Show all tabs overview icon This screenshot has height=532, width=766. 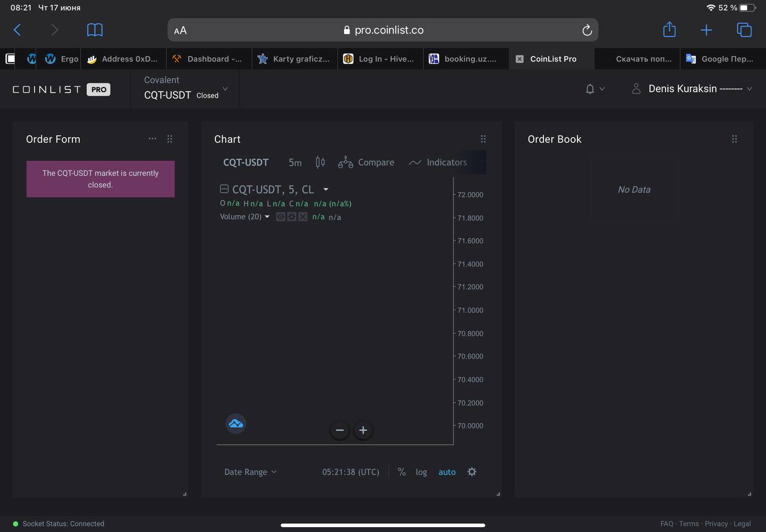(x=744, y=30)
